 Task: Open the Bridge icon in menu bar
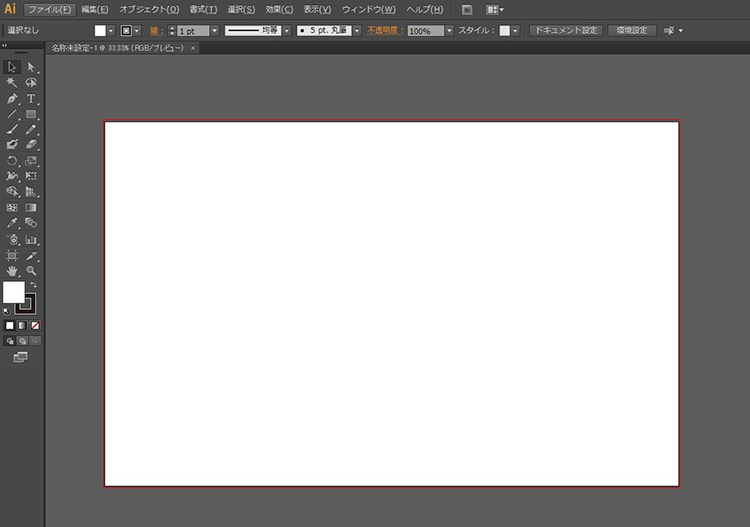click(x=467, y=10)
